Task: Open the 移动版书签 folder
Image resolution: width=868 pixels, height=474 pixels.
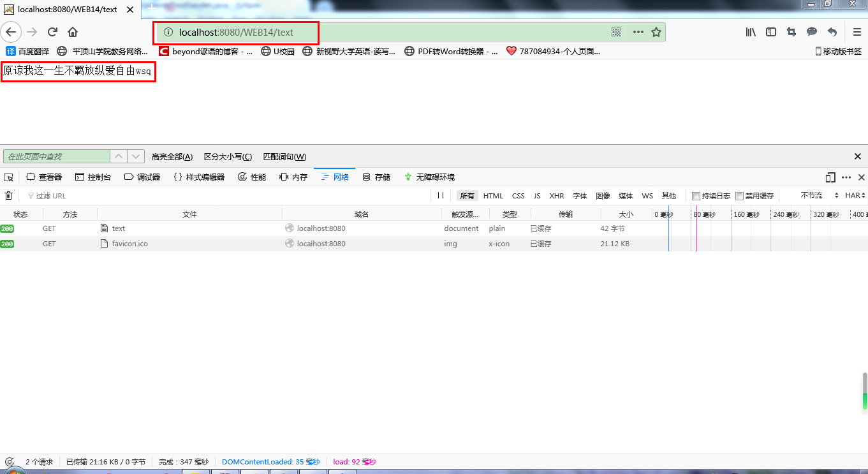Action: (x=838, y=51)
